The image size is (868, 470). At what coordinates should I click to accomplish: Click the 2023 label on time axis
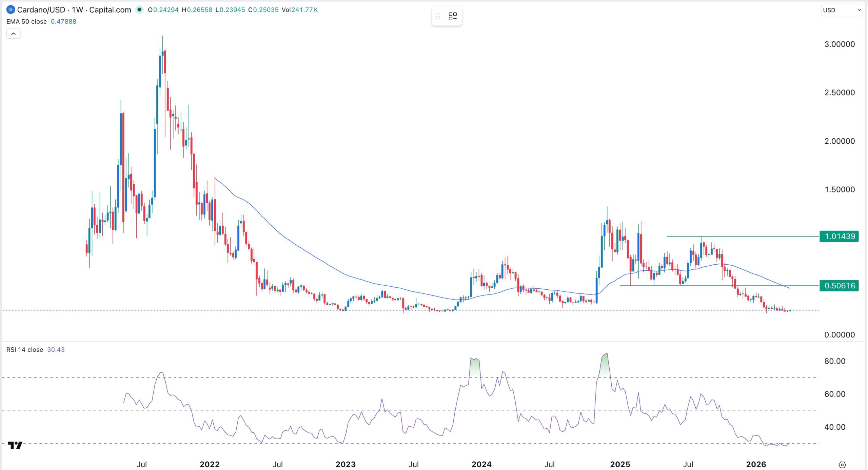tap(346, 464)
